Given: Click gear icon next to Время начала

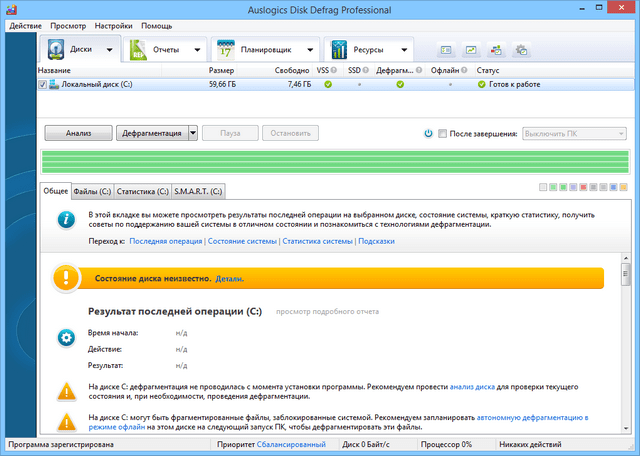Looking at the screenshot, I should tap(66, 338).
